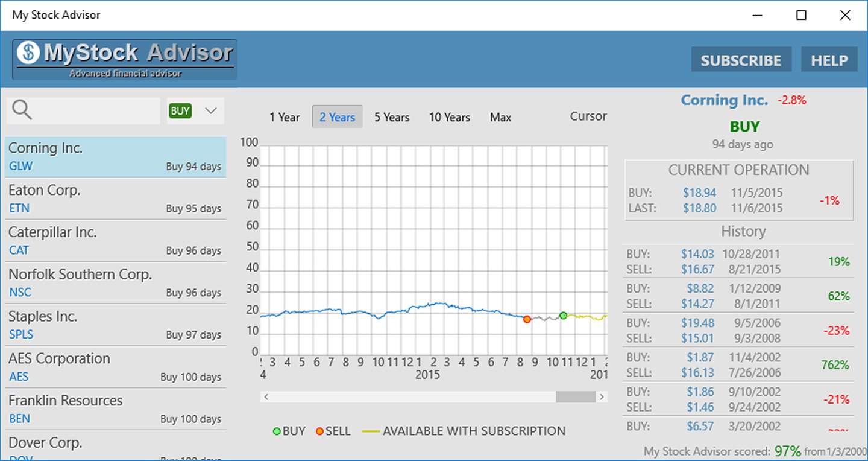Image resolution: width=868 pixels, height=461 pixels.
Task: Click the SPLS ticker symbol
Action: (21, 334)
